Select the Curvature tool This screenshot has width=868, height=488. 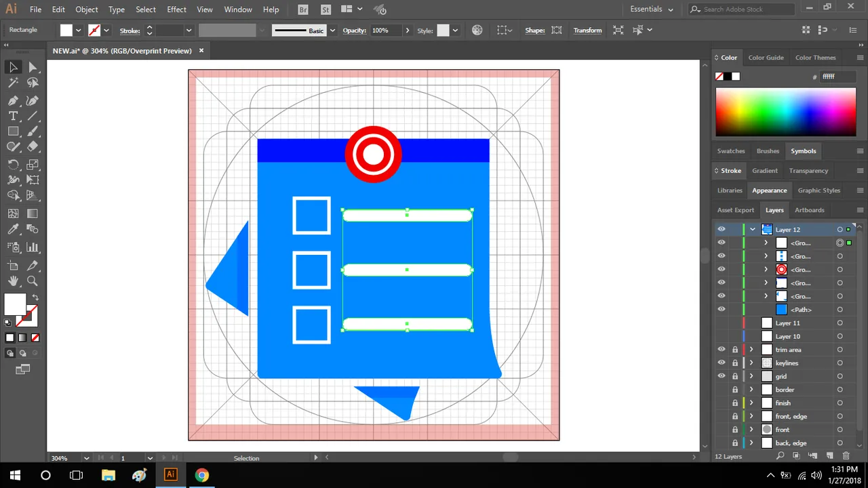33,100
